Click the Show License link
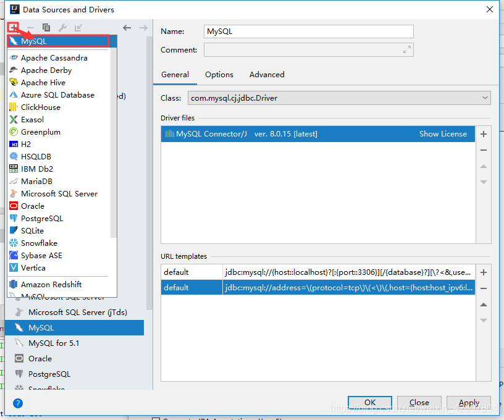Viewport: 504px width, 420px height. (443, 134)
